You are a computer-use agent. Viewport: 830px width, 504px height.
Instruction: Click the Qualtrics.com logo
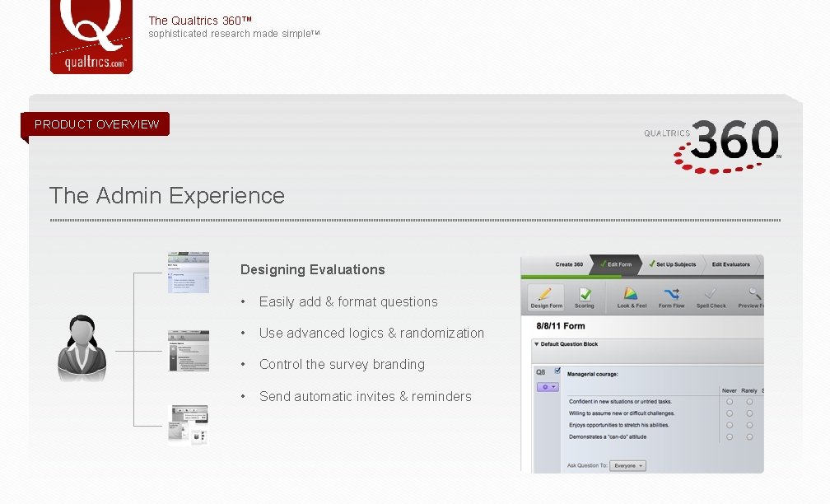pyautogui.click(x=91, y=36)
